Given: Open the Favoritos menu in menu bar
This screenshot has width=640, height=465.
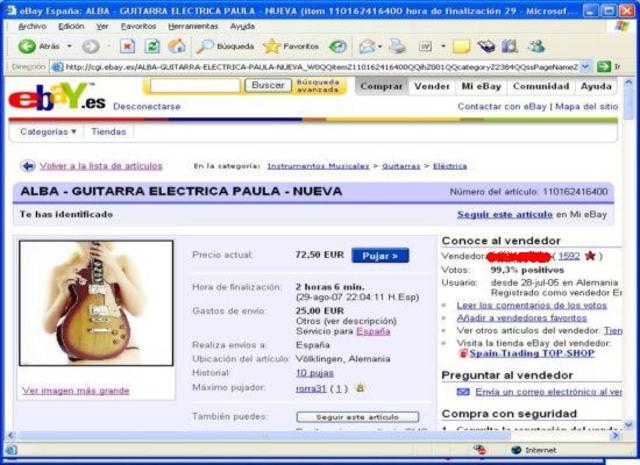Looking at the screenshot, I should click(x=138, y=27).
